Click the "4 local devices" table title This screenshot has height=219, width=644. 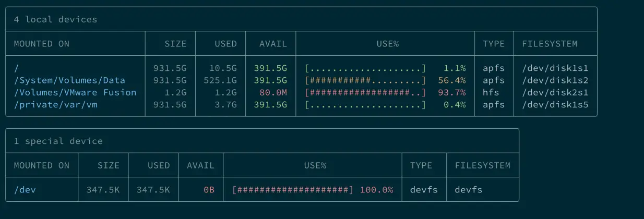(55, 19)
